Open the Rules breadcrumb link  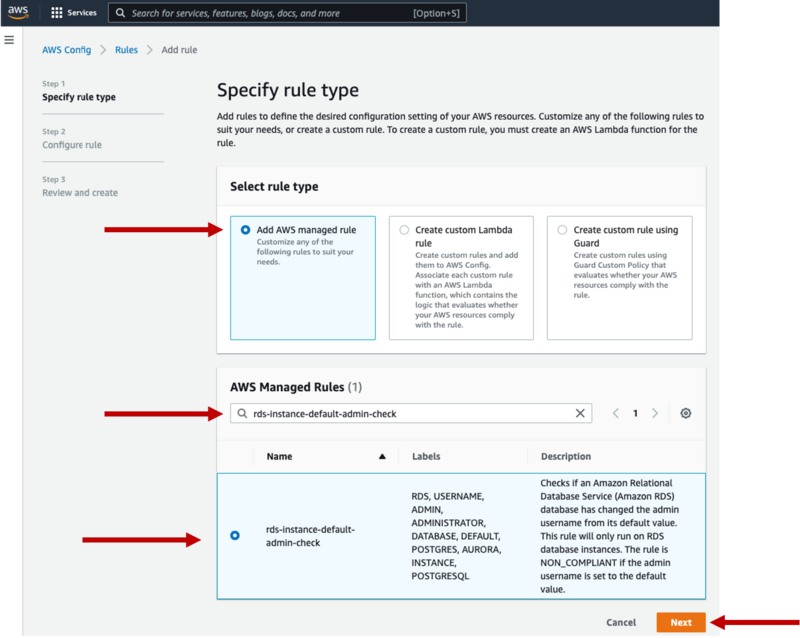(126, 50)
